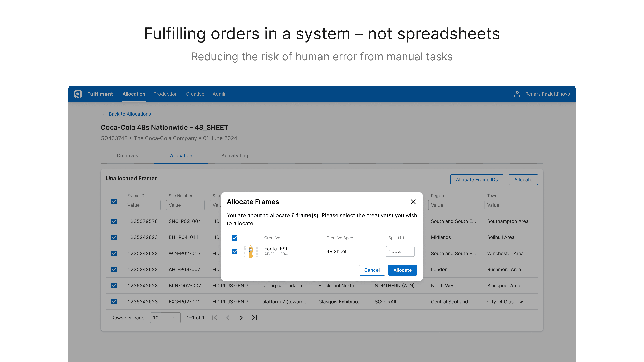Go to the next page arrow

[241, 318]
